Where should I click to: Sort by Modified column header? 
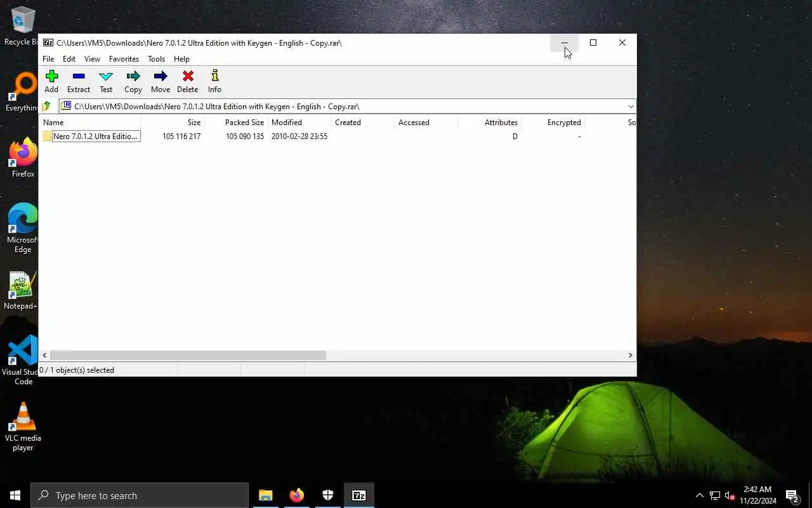click(299, 123)
